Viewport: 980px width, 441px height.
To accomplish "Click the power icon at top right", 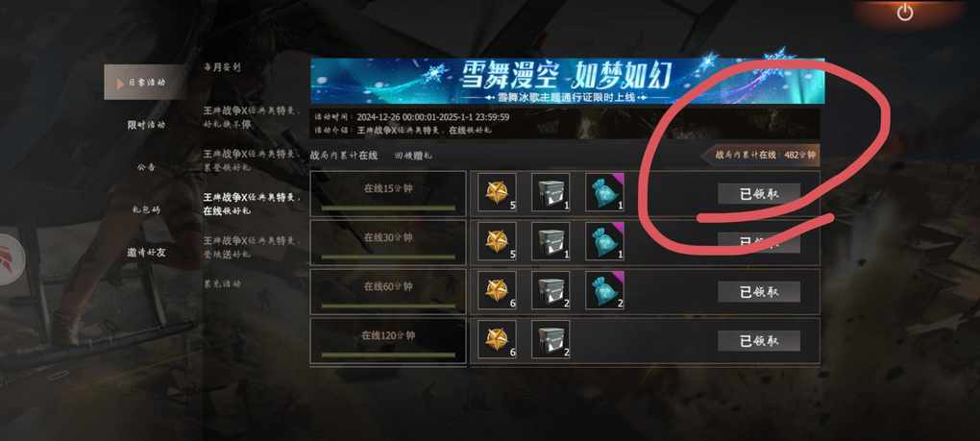I will tap(905, 12).
